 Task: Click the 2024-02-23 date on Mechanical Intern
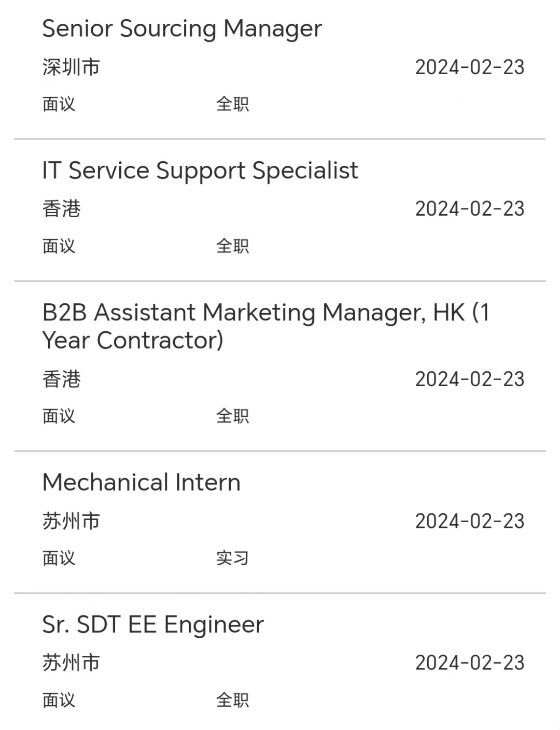(x=470, y=521)
